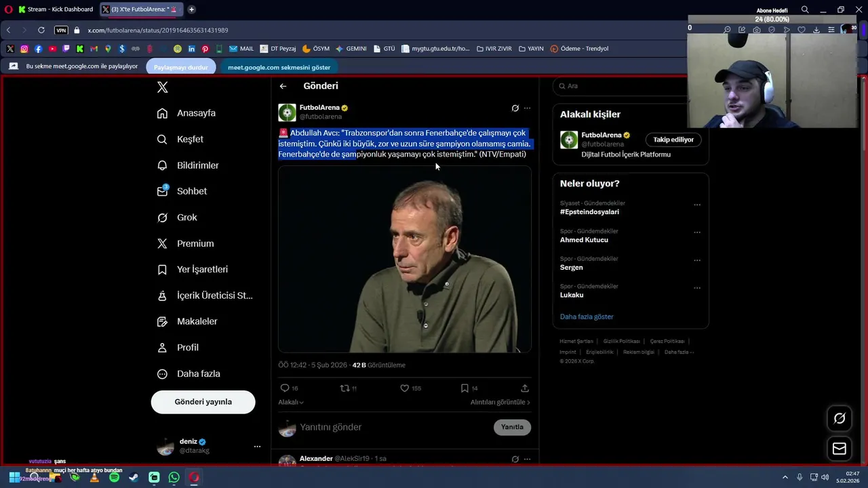
Task: Open WhatsApp from the taskbar
Action: click(x=174, y=477)
